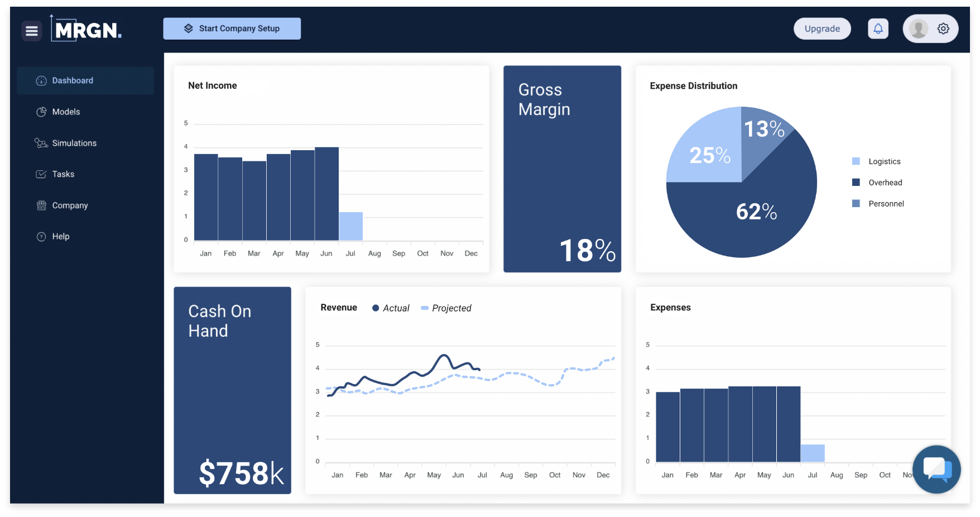Click the Help question mark icon

click(x=41, y=237)
